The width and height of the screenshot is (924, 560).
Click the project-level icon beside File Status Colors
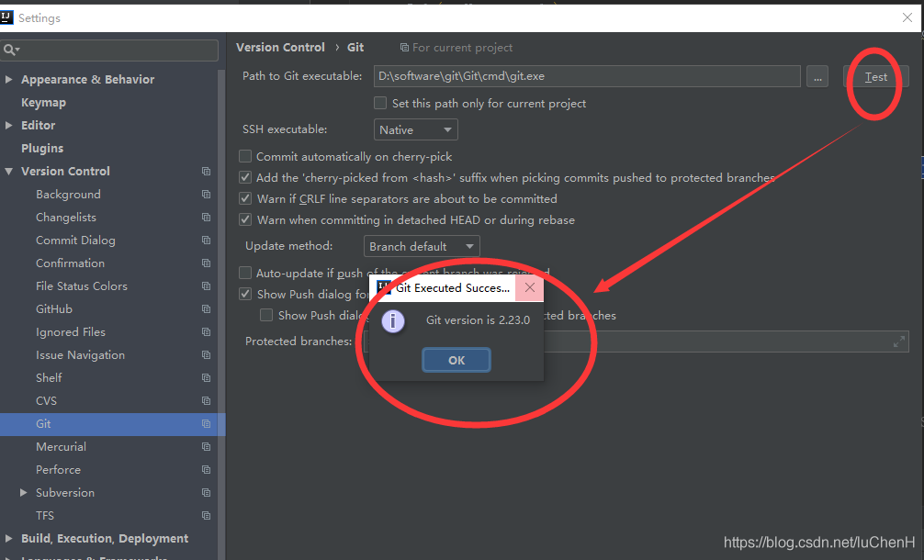point(206,286)
